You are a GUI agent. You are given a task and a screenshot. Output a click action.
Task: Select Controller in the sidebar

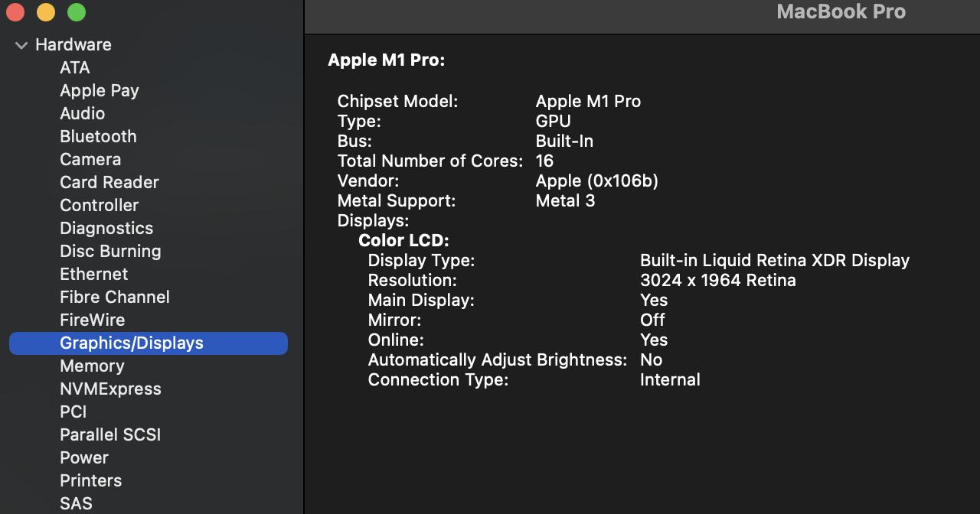pos(99,206)
